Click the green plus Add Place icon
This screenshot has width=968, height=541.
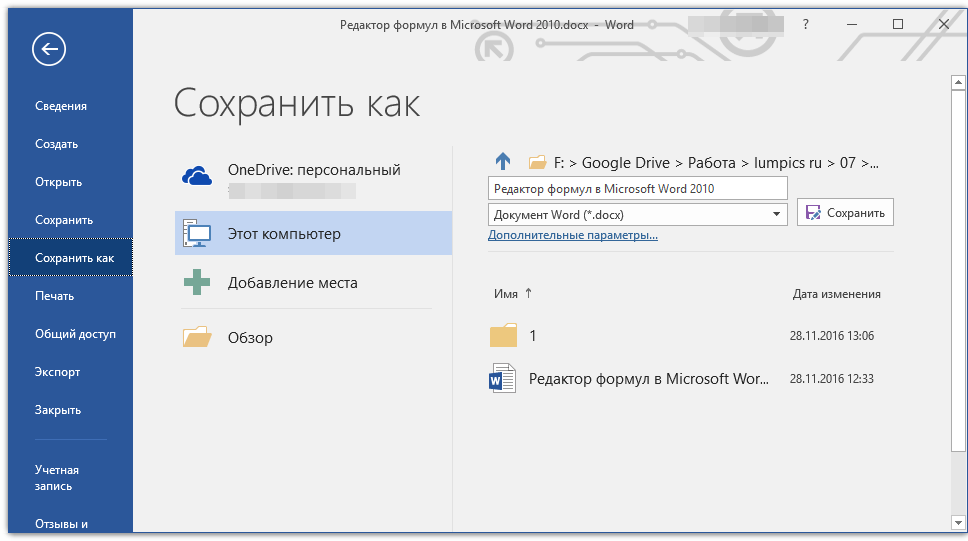[x=197, y=283]
